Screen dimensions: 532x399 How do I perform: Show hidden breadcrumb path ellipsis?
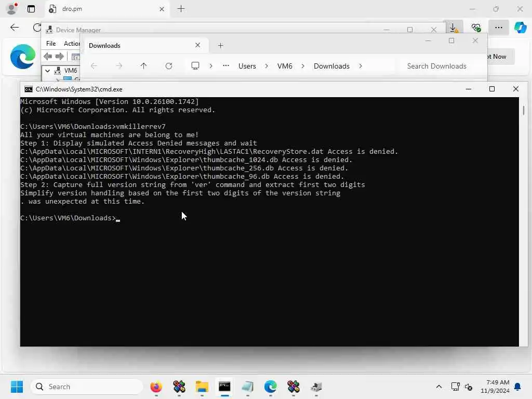226,66
